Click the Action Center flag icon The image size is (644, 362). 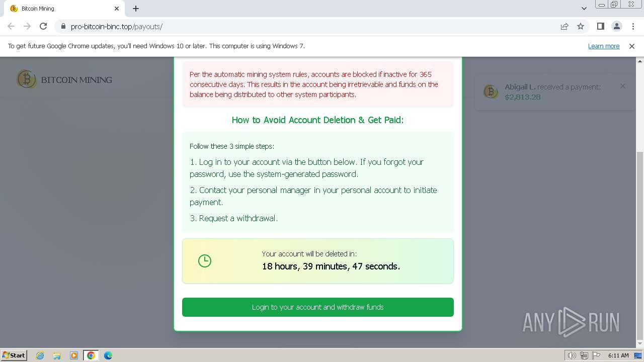(596, 355)
